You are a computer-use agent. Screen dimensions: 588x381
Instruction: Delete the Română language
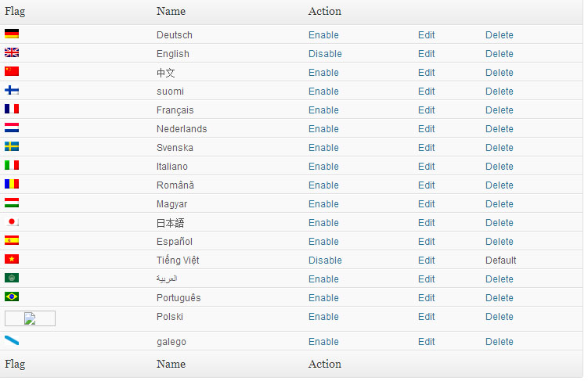pyautogui.click(x=499, y=185)
